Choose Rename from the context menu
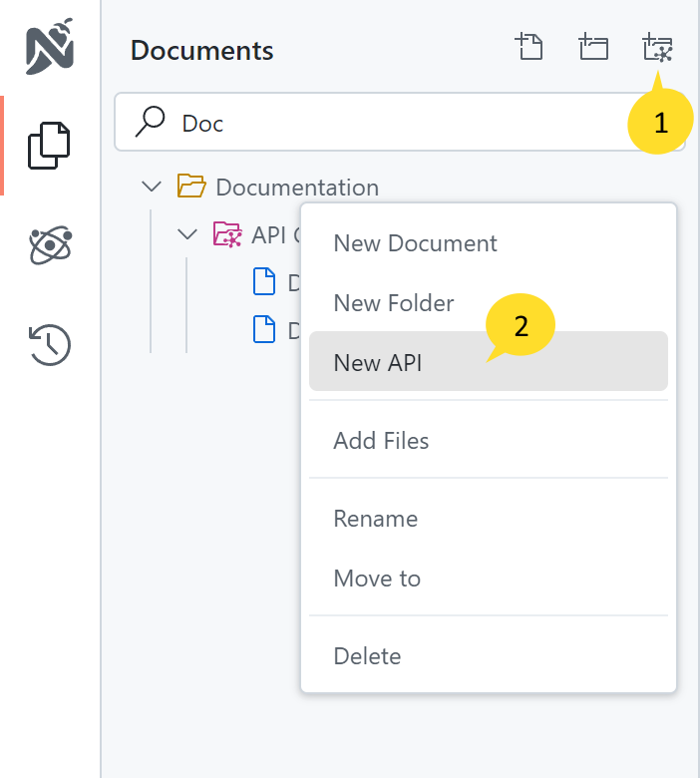Viewport: 700px width, 778px height. pyautogui.click(x=375, y=519)
